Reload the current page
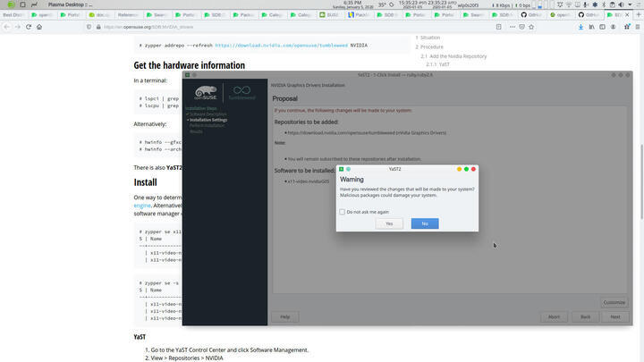The image size is (644, 362). click(x=29, y=27)
